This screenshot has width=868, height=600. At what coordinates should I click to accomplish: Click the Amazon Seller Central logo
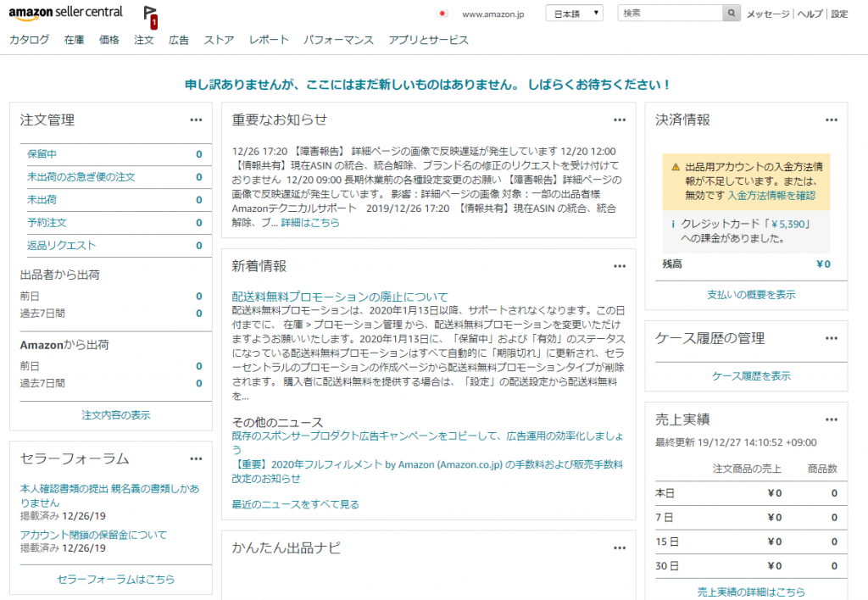click(65, 14)
